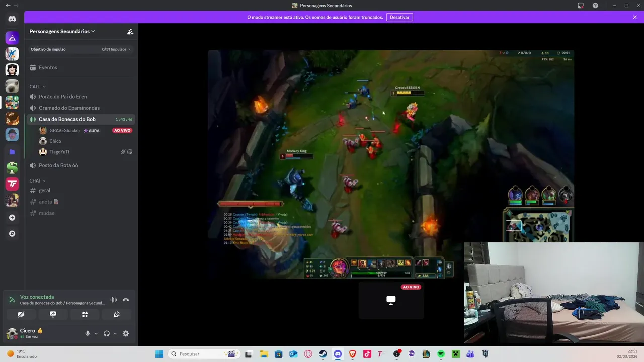Open Discord help question mark icon
This screenshot has width=644, height=362.
[595, 6]
